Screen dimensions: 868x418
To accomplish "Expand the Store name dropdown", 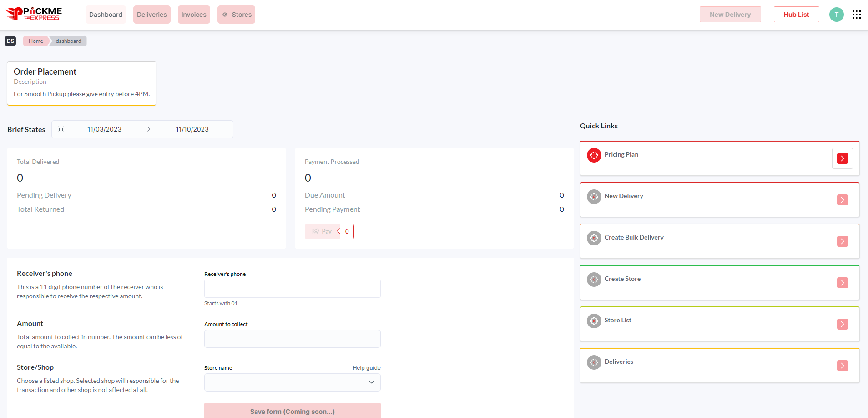I will [x=292, y=382].
